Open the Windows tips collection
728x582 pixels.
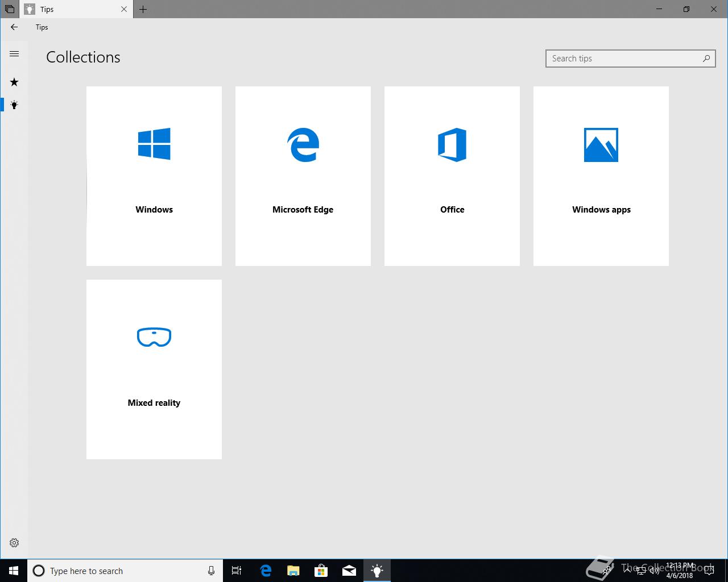point(154,176)
